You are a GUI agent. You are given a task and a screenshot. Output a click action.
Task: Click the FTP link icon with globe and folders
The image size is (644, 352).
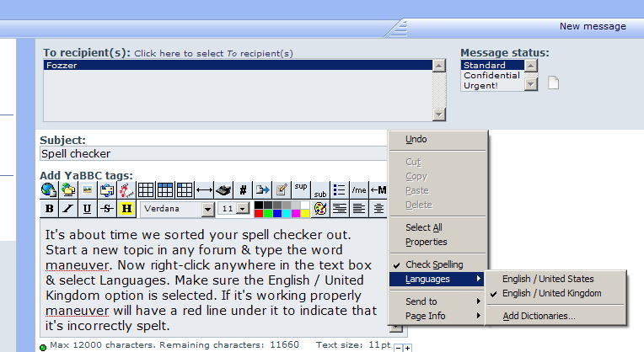68,190
